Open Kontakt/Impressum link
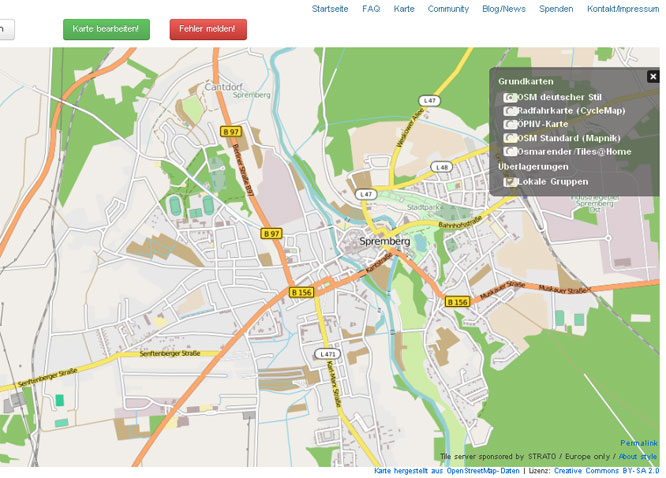This screenshot has width=666, height=478. [x=622, y=9]
